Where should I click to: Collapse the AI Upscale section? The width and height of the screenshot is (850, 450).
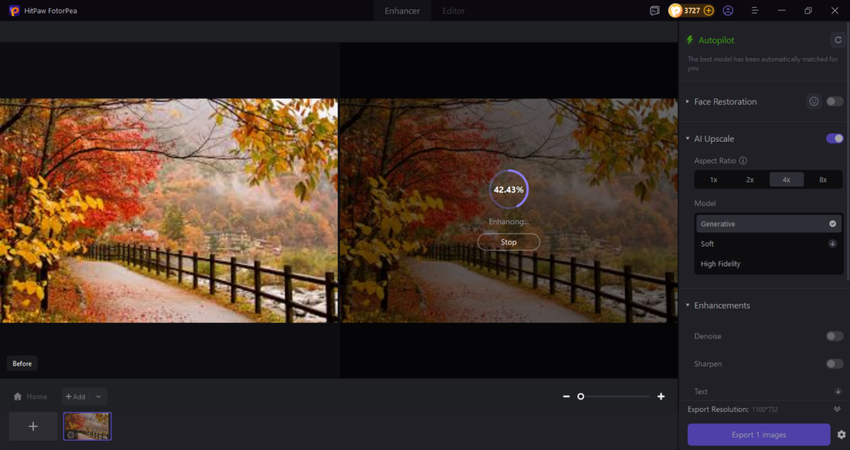click(687, 138)
